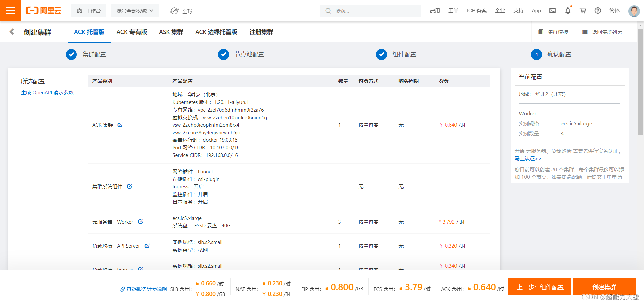Open the 支持 menu
644x303 pixels.
coord(518,11)
